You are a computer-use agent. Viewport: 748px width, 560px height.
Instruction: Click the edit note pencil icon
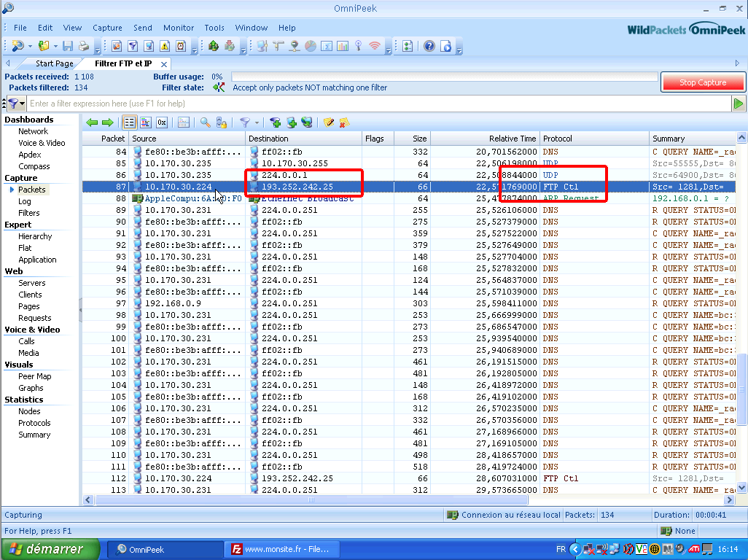click(x=328, y=122)
